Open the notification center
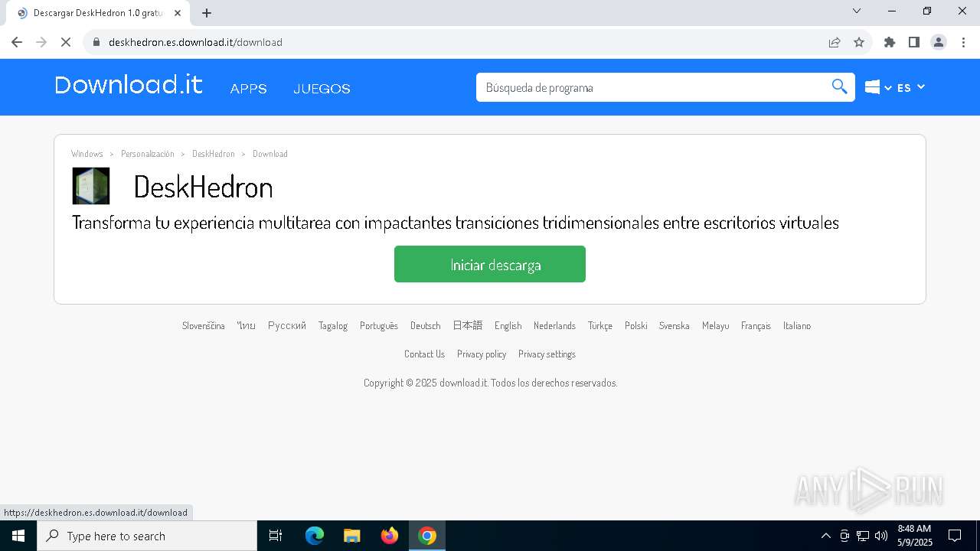 coord(955,536)
